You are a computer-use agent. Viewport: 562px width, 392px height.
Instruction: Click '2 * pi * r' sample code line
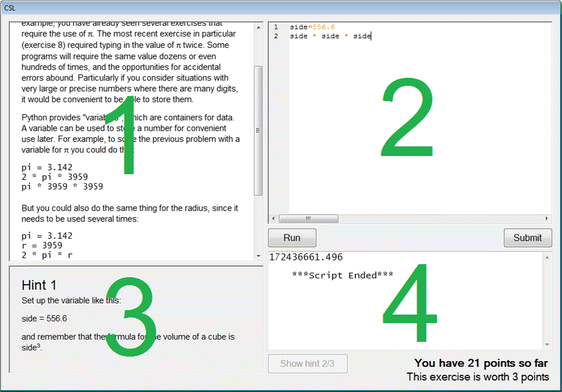[47, 255]
